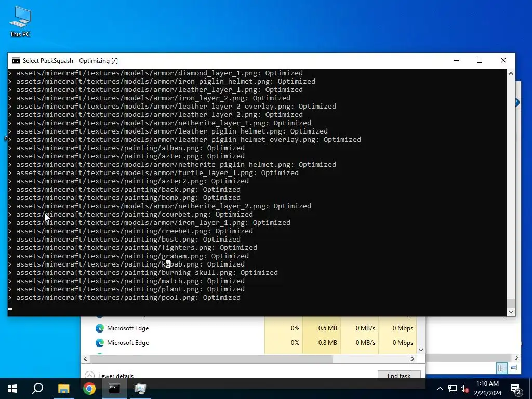Click Edge icon on the 0.5 MB row
Image resolution: width=532 pixels, height=399 pixels.
100,328
